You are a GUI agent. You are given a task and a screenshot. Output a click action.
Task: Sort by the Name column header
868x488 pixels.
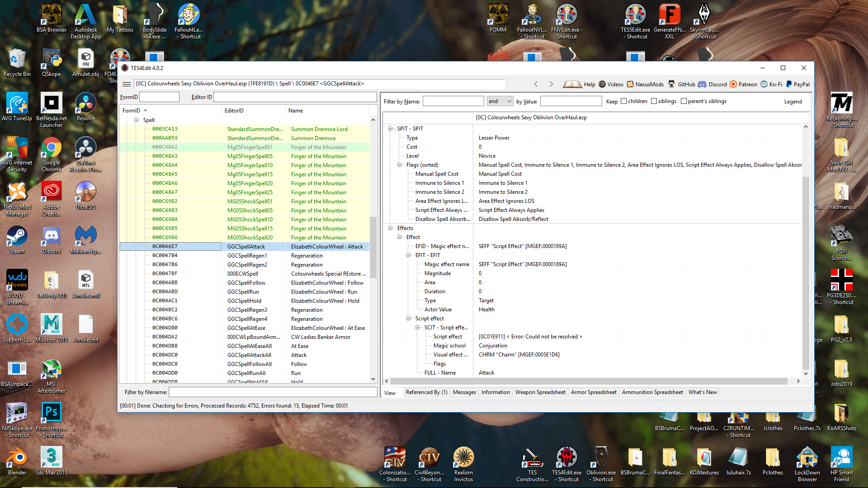coord(327,111)
